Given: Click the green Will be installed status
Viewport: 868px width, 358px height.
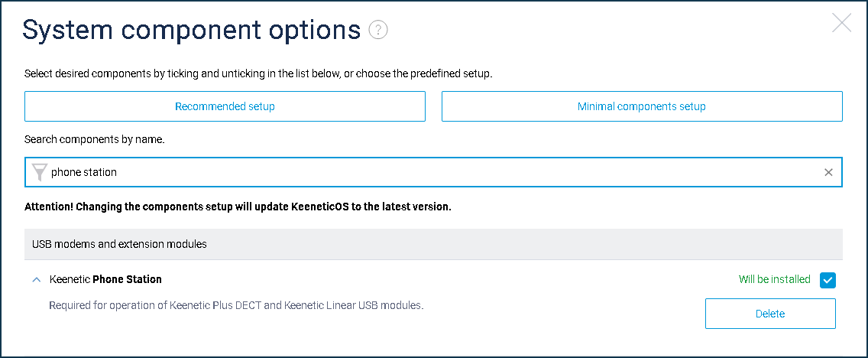Looking at the screenshot, I should point(774,279).
